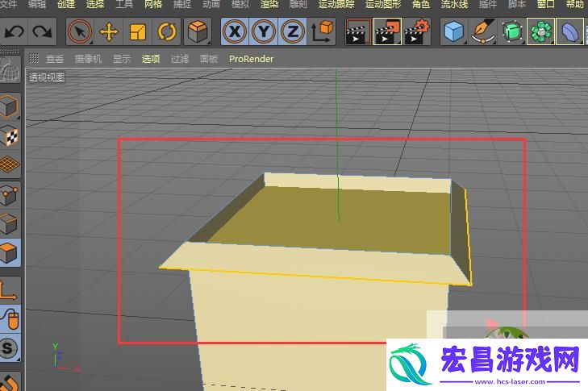Viewport: 588px width, 391px height.
Task: Open the 流水线 menu
Action: (454, 5)
